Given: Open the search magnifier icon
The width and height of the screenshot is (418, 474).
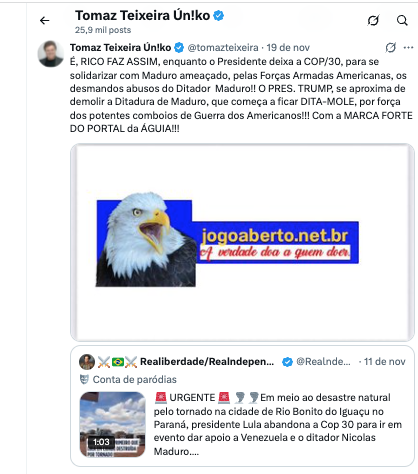Looking at the screenshot, I should click(x=402, y=20).
